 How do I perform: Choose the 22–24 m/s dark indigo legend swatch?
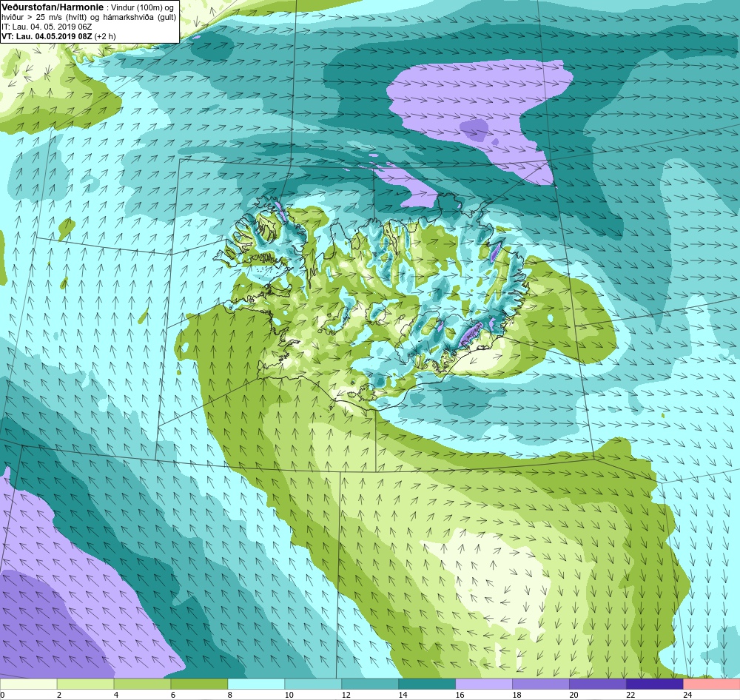pos(655,684)
